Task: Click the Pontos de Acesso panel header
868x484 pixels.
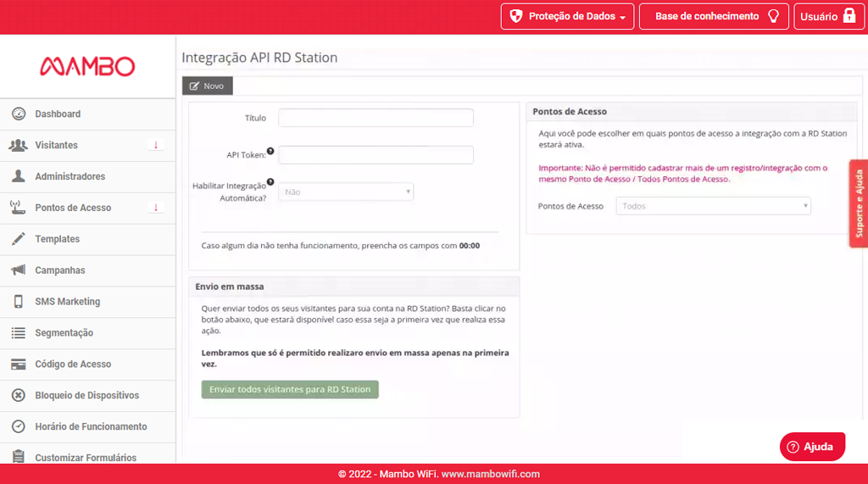Action: click(692, 111)
